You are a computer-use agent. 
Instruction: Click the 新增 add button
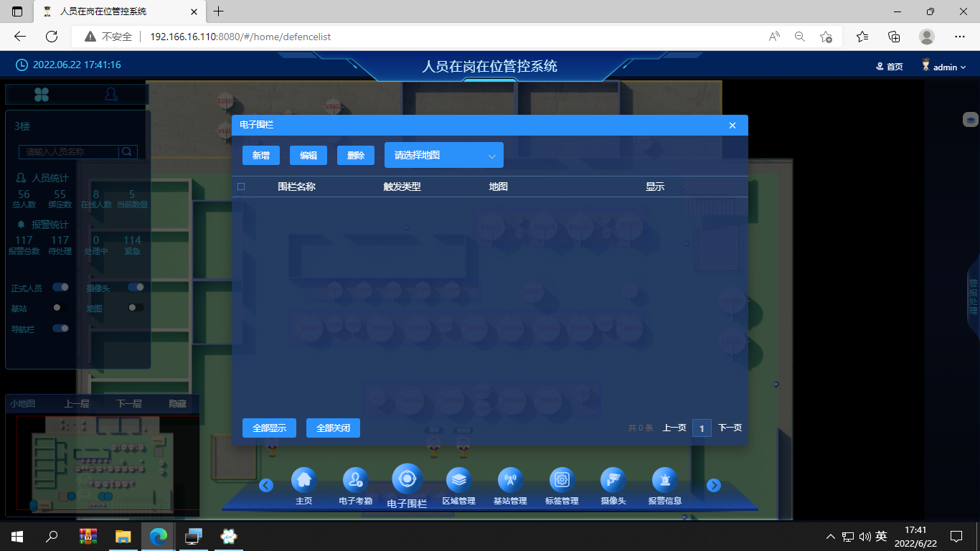point(261,156)
